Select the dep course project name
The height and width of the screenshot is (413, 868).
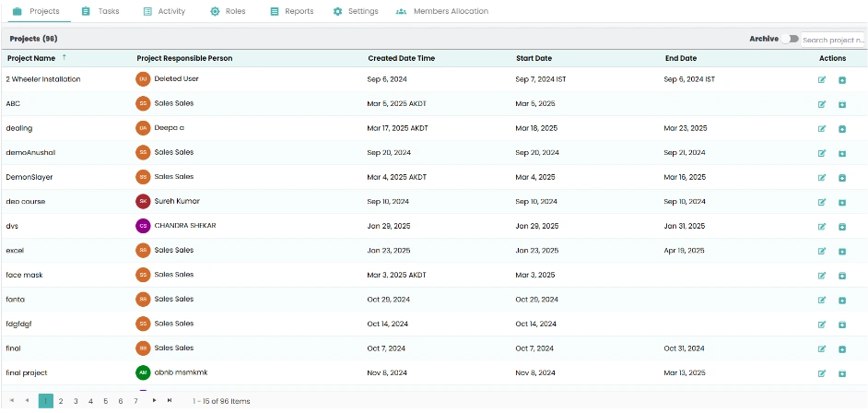tap(26, 202)
